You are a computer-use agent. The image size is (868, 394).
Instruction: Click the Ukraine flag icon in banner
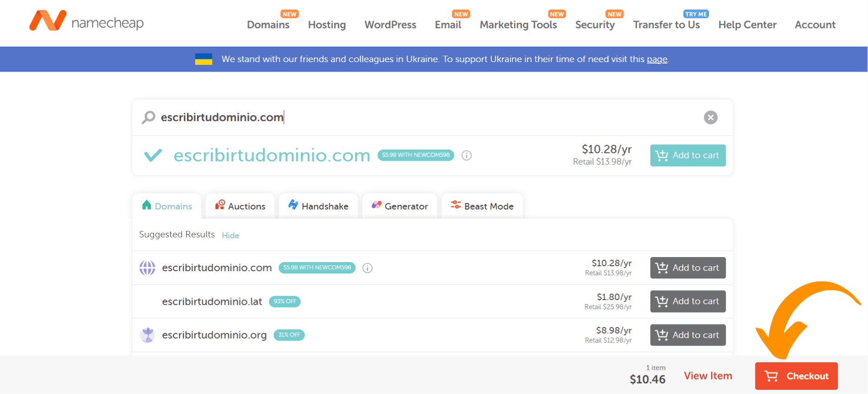click(203, 59)
